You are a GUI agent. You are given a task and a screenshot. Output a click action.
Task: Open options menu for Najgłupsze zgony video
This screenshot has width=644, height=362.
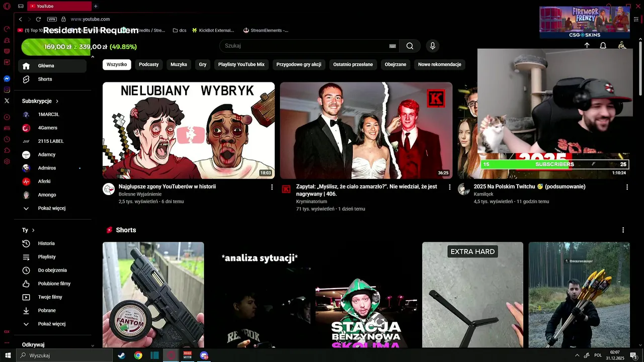click(x=272, y=187)
